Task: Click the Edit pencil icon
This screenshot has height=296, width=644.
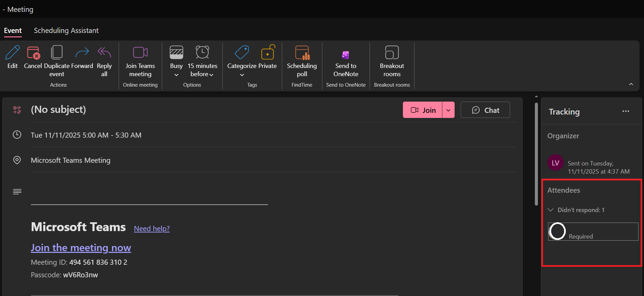Action: 13,52
